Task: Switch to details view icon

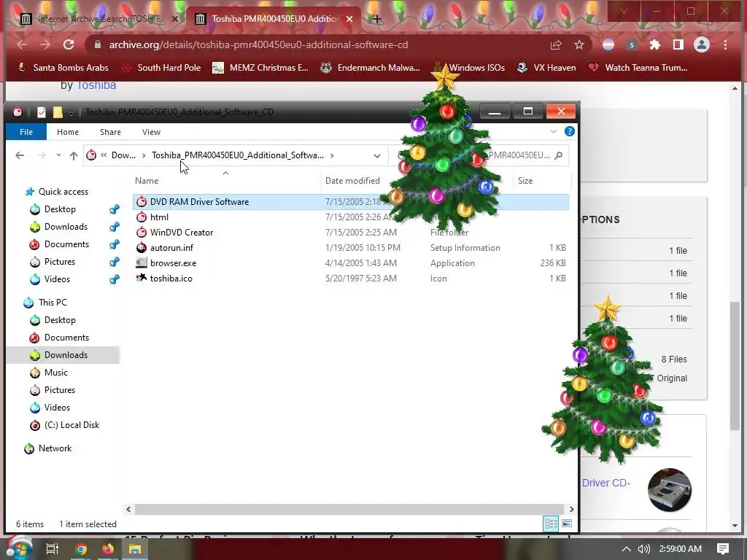Action: click(551, 524)
